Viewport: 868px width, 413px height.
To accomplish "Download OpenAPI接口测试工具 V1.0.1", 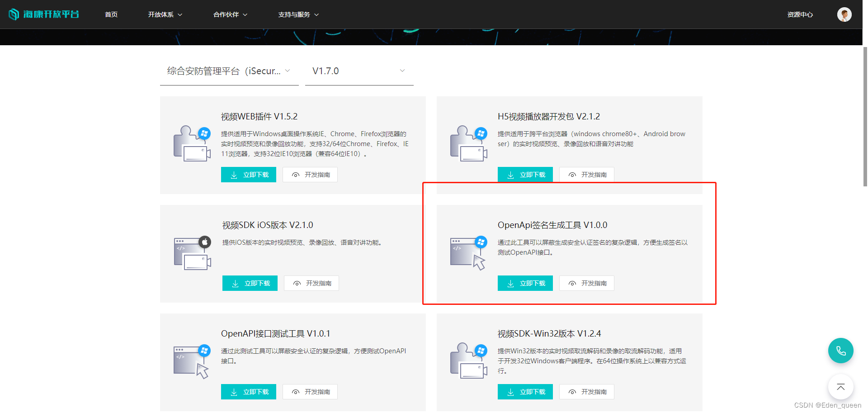I will [x=249, y=392].
